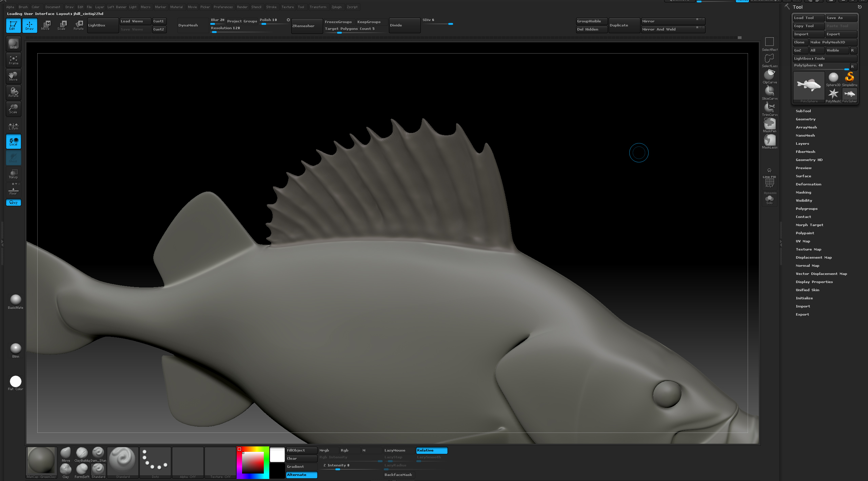Open the Zplugin menu
Viewport: 868px width, 481px height.
[336, 7]
